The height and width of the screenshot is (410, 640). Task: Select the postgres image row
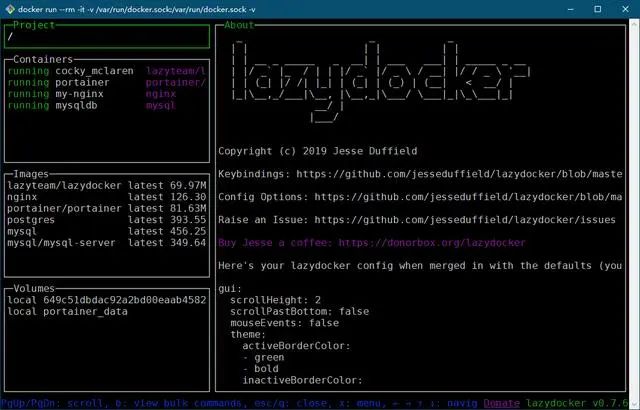[107, 220]
